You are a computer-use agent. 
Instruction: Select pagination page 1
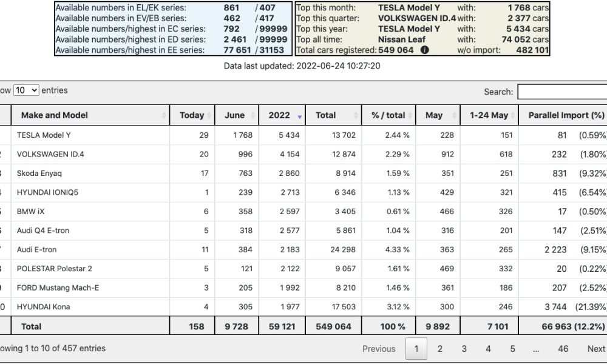[x=416, y=348]
